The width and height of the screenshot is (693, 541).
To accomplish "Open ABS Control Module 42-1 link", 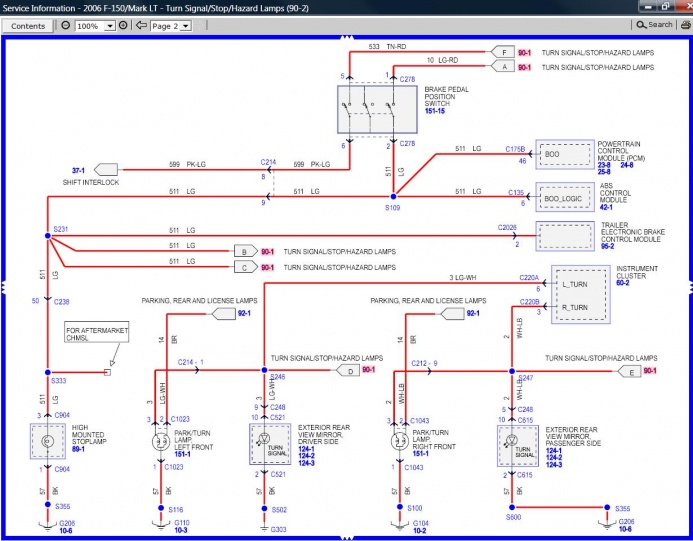I will tap(605, 207).
